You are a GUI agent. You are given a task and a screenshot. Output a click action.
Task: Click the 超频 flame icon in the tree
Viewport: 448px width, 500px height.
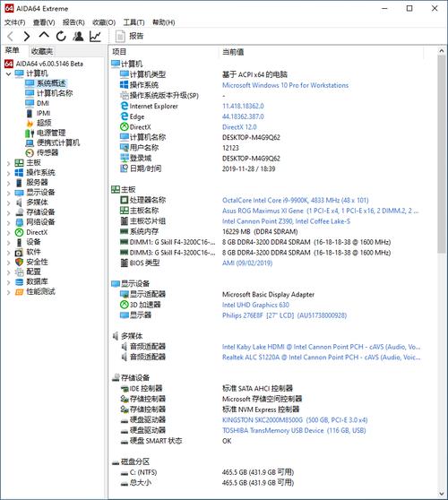tap(30, 123)
